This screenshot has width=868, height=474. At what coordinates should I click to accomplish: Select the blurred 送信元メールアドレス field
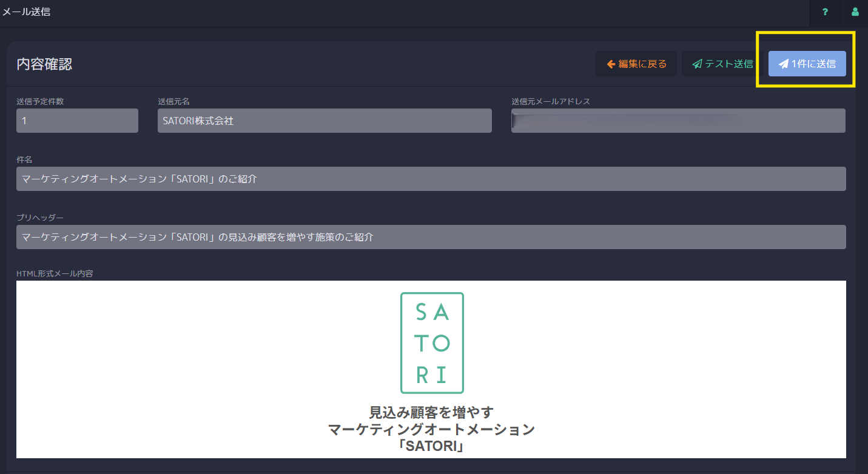pyautogui.click(x=678, y=121)
